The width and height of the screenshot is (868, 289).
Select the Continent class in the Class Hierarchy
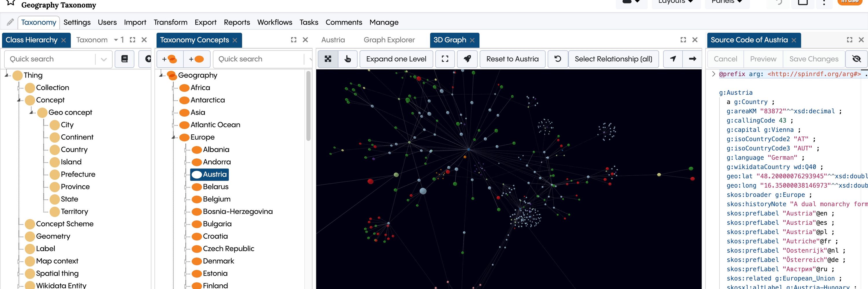click(x=77, y=137)
